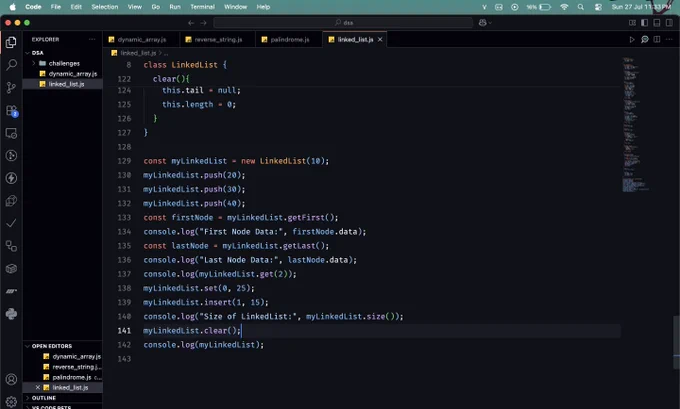Open Spotlight search in menu bar
The height and width of the screenshot is (409, 680).
coord(581,7)
